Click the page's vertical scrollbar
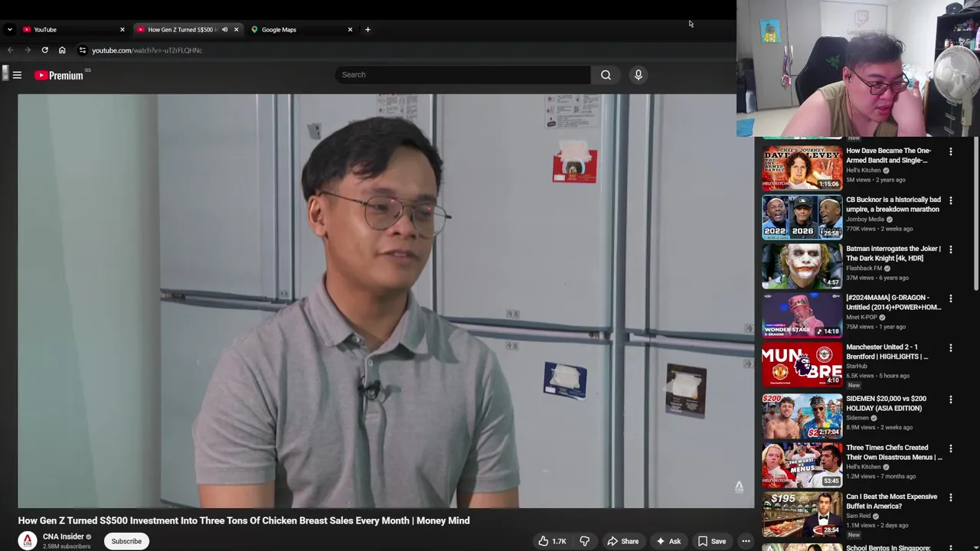This screenshot has height=551, width=980. pos(976,214)
